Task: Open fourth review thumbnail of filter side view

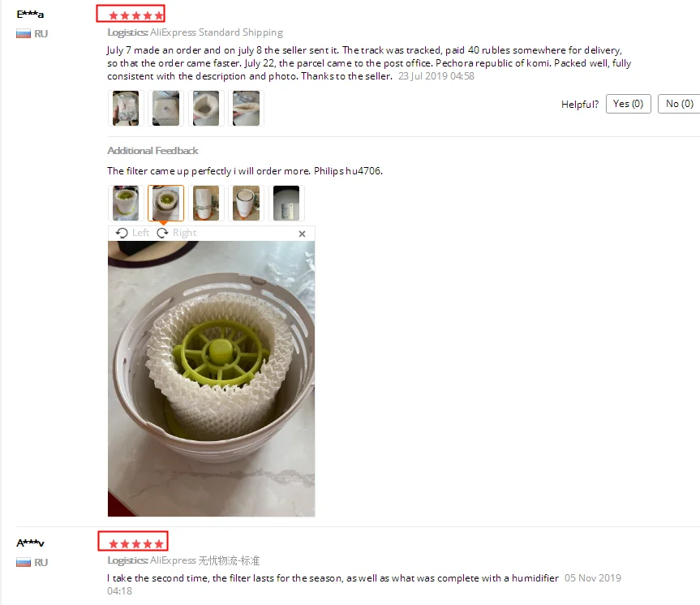Action: coord(247,108)
